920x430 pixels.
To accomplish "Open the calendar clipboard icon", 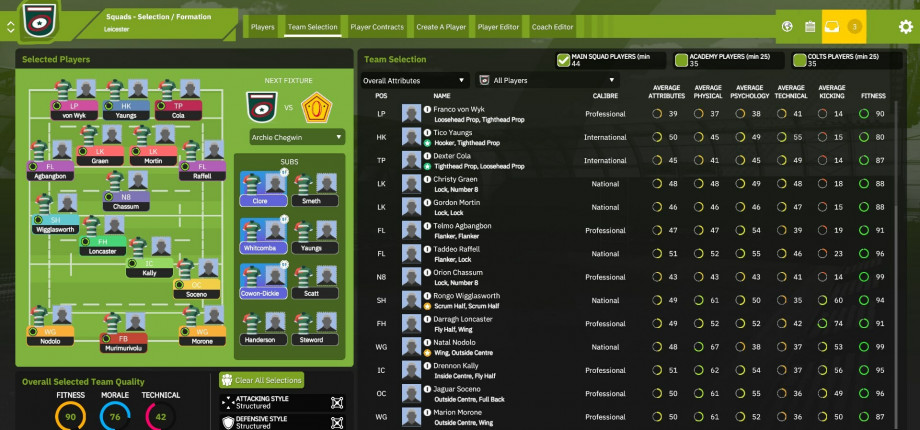I will (x=810, y=26).
